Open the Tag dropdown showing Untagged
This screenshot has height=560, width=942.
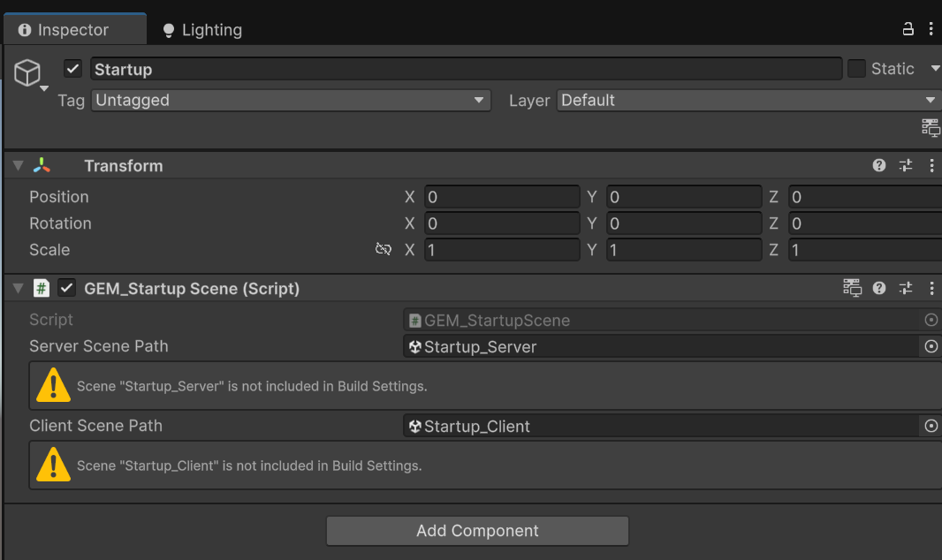[291, 101]
